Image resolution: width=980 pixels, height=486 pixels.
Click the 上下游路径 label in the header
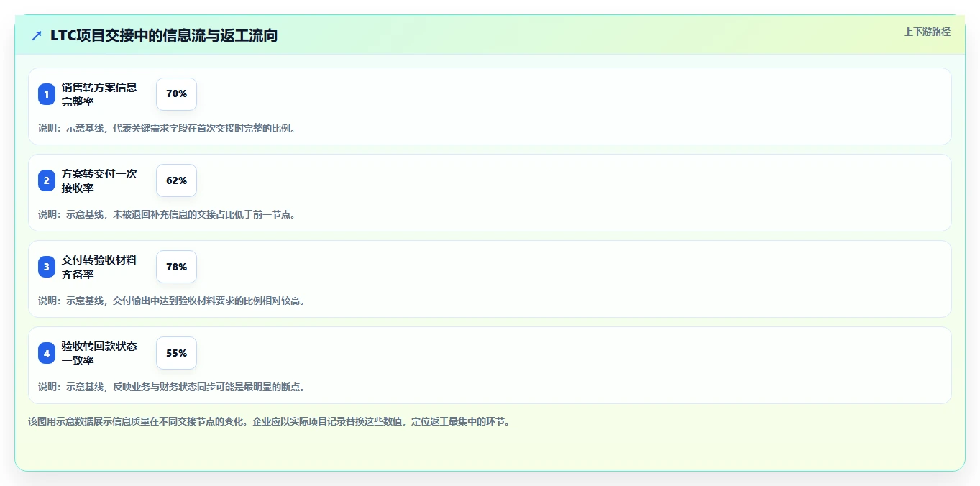coord(927,32)
